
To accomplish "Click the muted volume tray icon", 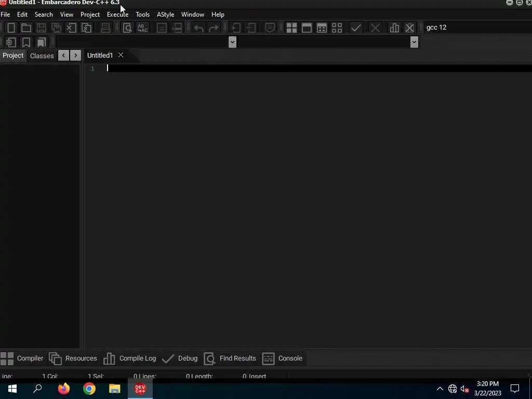I will coord(464,389).
